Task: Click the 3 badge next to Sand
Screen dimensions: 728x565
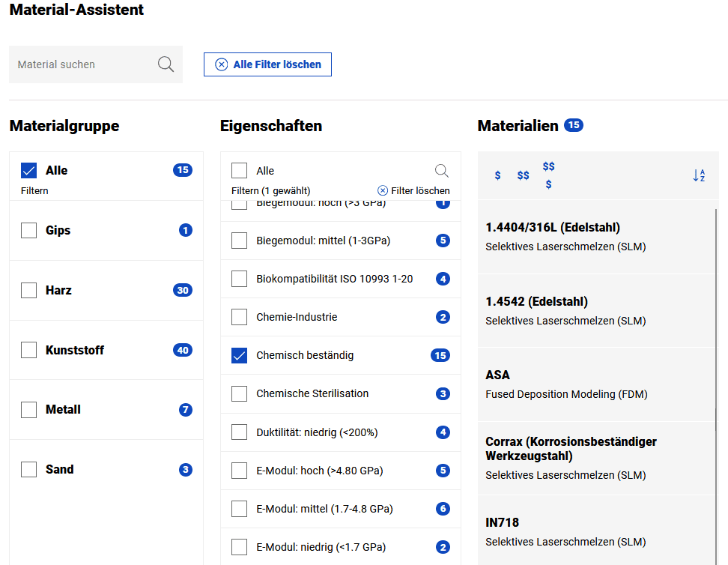Action: pos(186,470)
